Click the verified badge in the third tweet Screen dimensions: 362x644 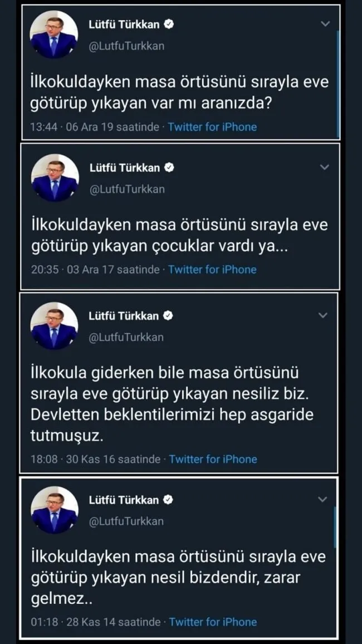pyautogui.click(x=168, y=315)
